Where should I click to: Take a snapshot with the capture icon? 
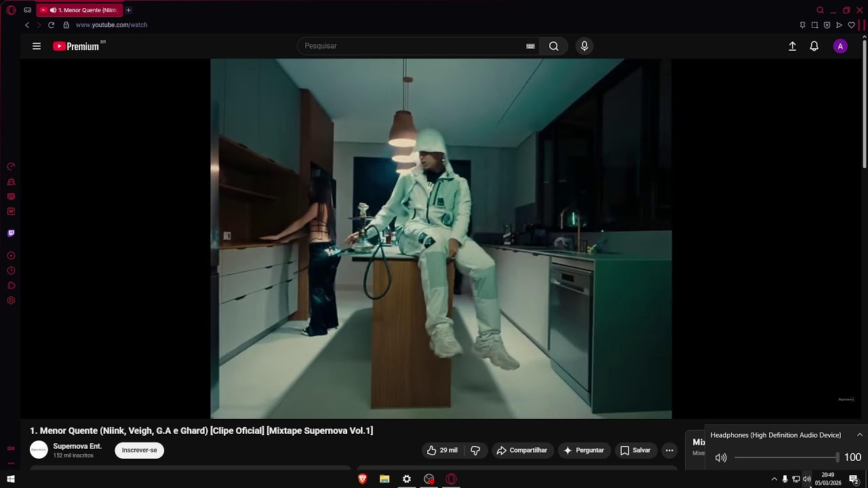point(814,25)
